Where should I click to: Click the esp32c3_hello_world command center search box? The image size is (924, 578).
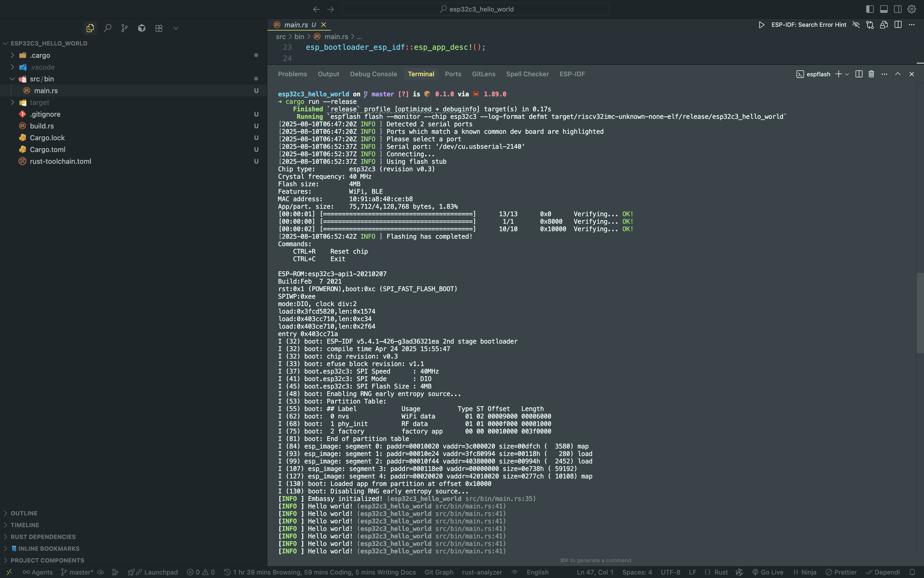[475, 9]
